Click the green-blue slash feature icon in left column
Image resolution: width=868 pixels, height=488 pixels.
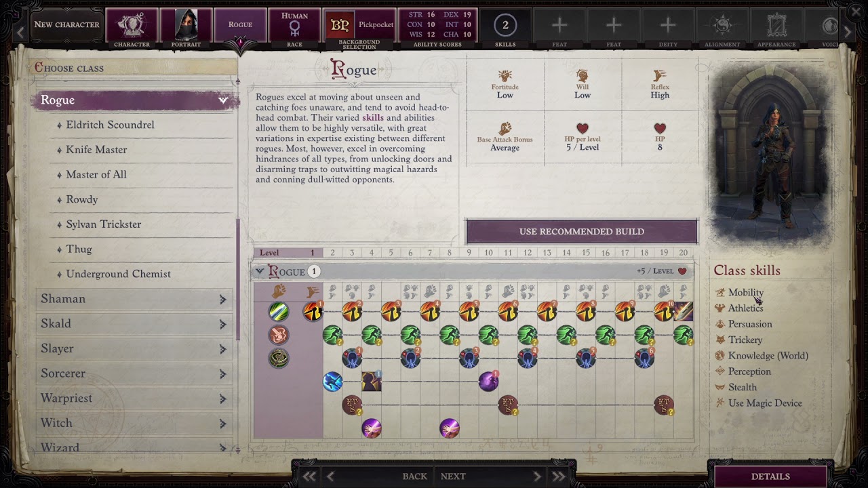pos(279,311)
